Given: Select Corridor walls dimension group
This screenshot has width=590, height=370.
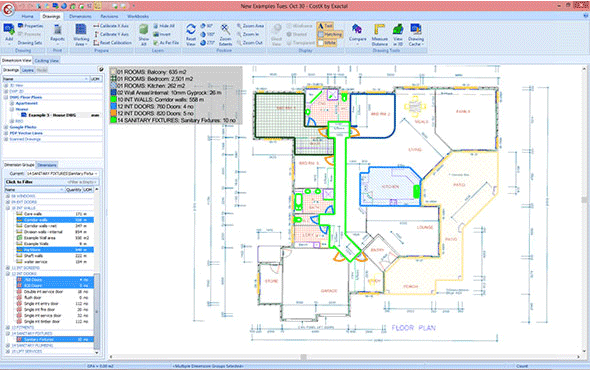Looking at the screenshot, I should tap(55, 220).
